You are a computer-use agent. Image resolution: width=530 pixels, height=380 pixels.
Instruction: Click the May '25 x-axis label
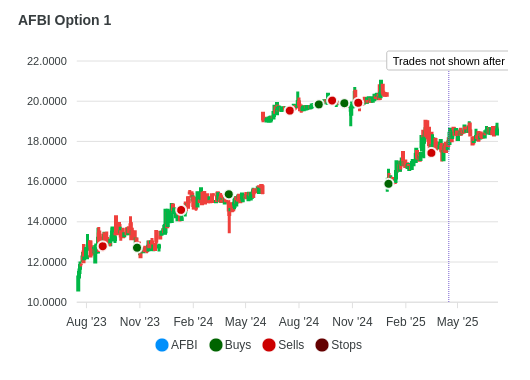(457, 322)
